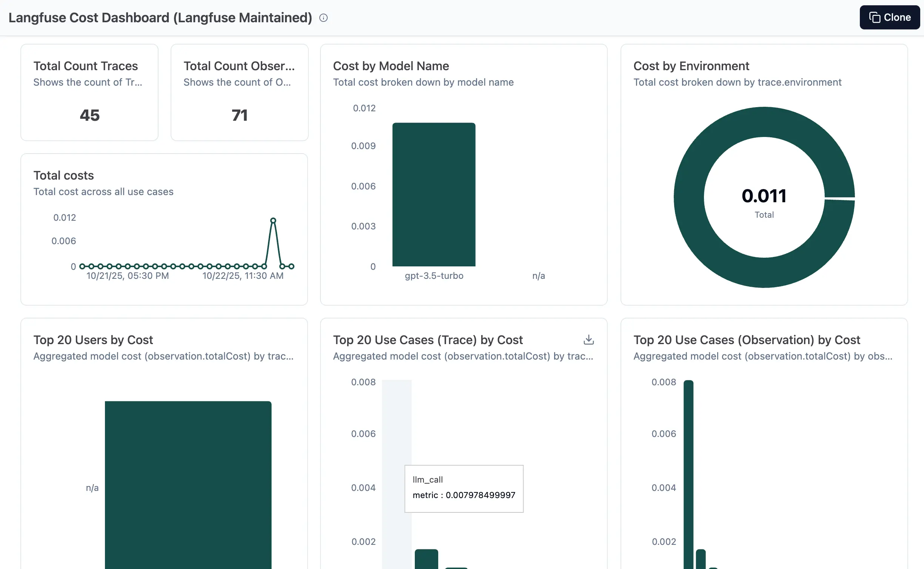Click the Top 20 Users by Cost heading
This screenshot has width=924, height=569.
[x=93, y=340]
